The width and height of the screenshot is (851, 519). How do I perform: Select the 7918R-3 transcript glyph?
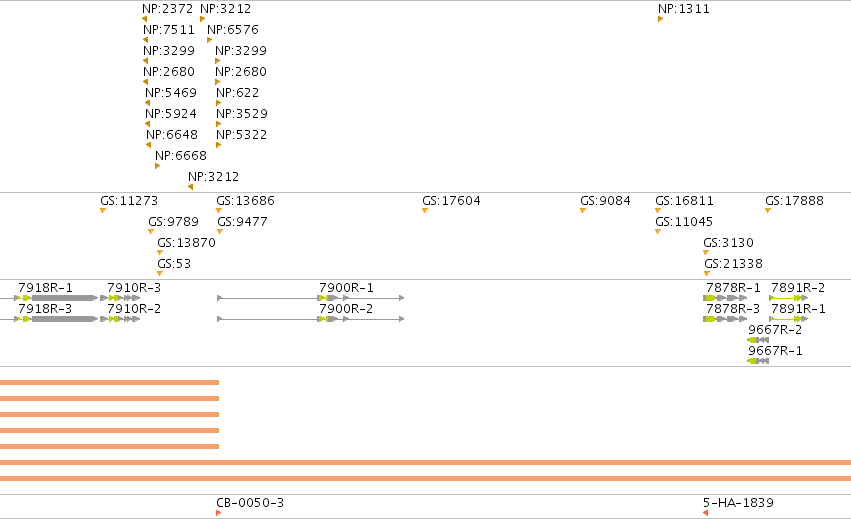49,319
